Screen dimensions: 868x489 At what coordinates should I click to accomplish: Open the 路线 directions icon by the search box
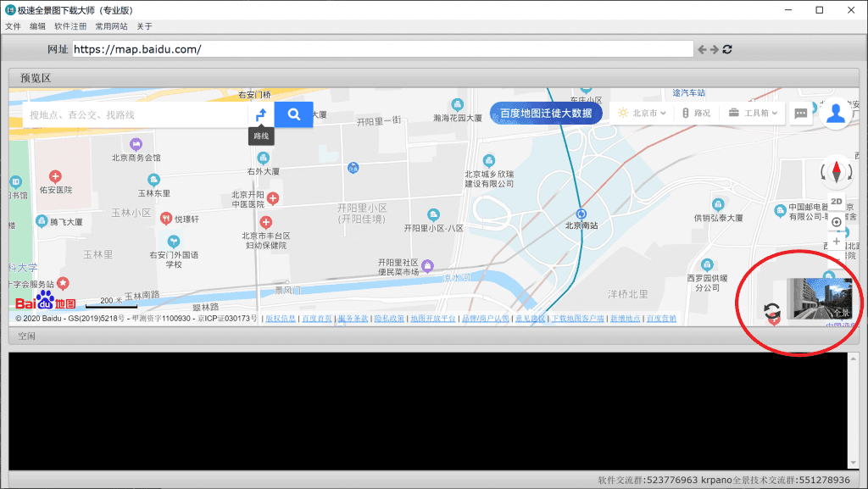(261, 114)
